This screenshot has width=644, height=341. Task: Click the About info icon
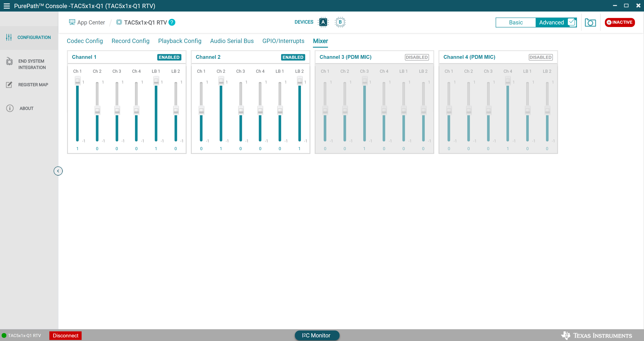[x=10, y=108]
